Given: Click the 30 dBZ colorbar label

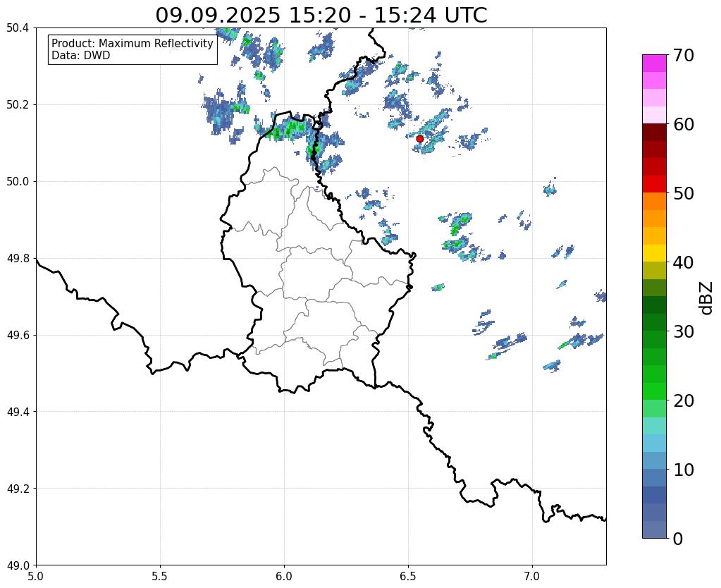Looking at the screenshot, I should tap(684, 331).
